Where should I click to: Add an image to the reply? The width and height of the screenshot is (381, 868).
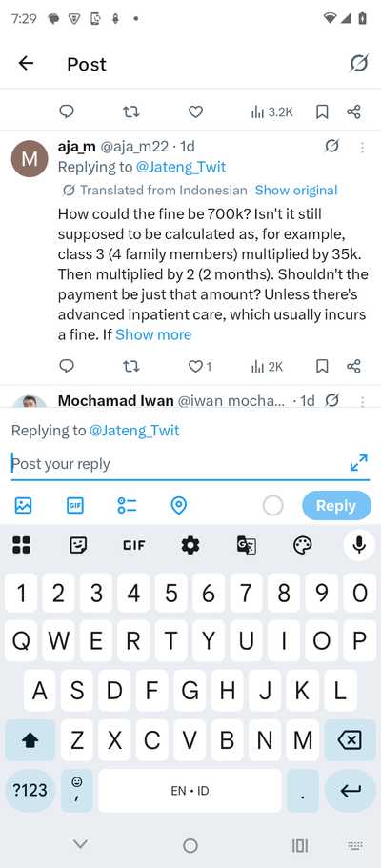coord(23,505)
